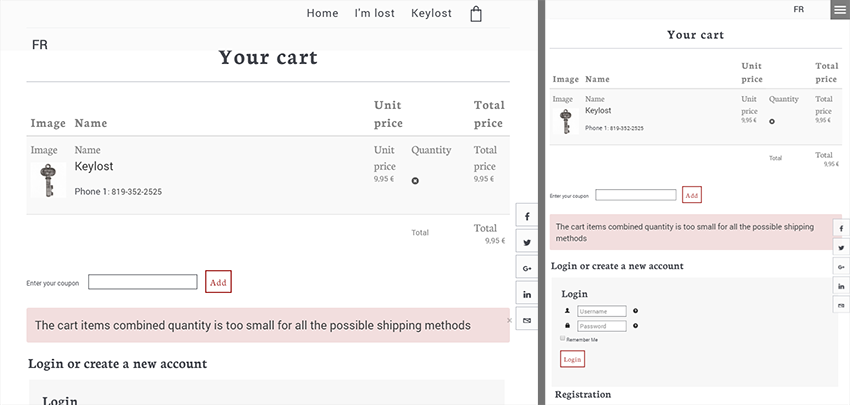Image resolution: width=850 pixels, height=405 pixels.
Task: Open the Keylost menu item
Action: point(431,14)
